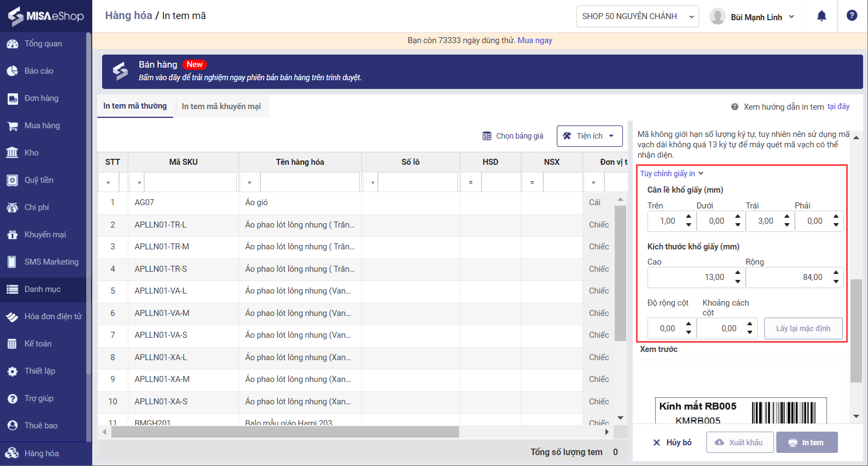Click the Mã SKU filter field

tap(190, 182)
